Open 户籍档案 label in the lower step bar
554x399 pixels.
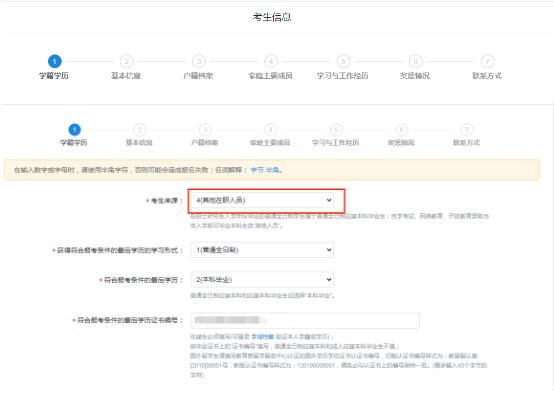[x=205, y=142]
